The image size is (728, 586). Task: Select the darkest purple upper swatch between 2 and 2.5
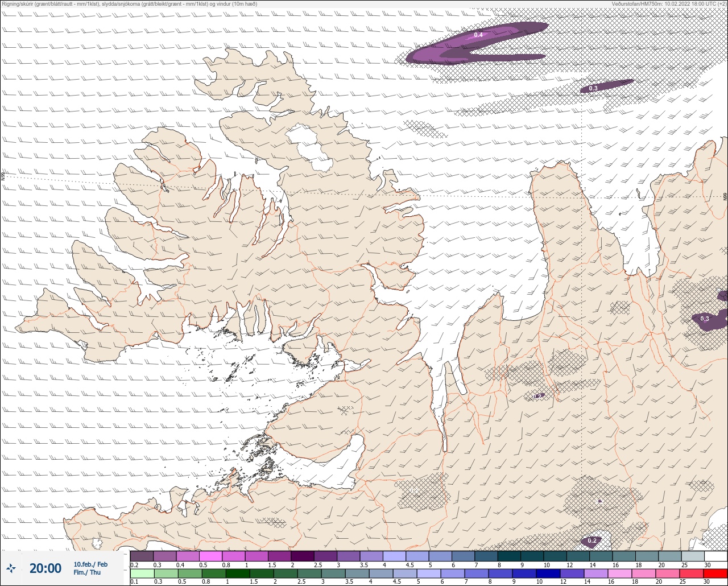point(303,556)
